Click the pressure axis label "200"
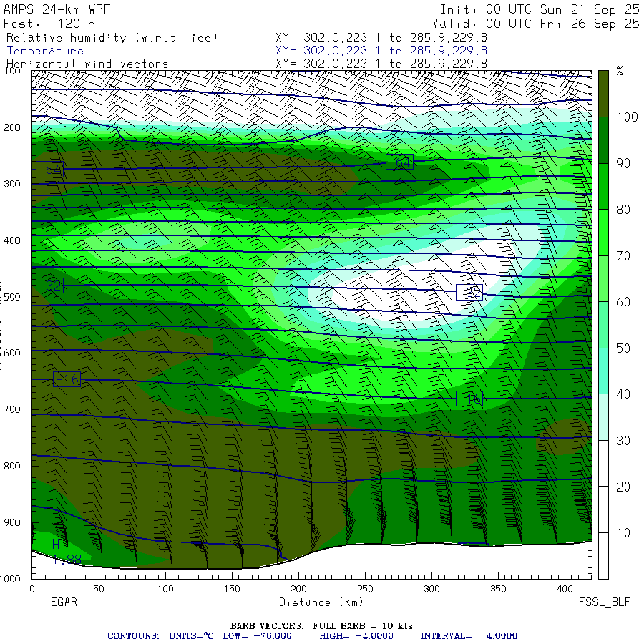 12,127
